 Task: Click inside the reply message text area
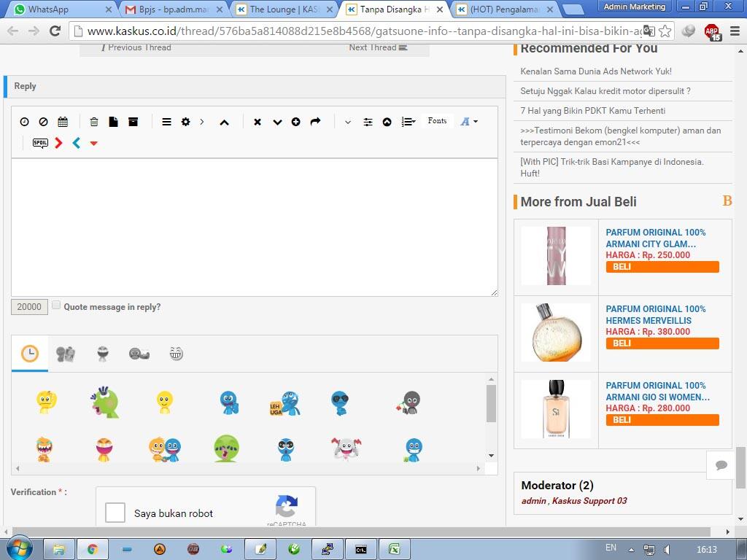click(255, 227)
